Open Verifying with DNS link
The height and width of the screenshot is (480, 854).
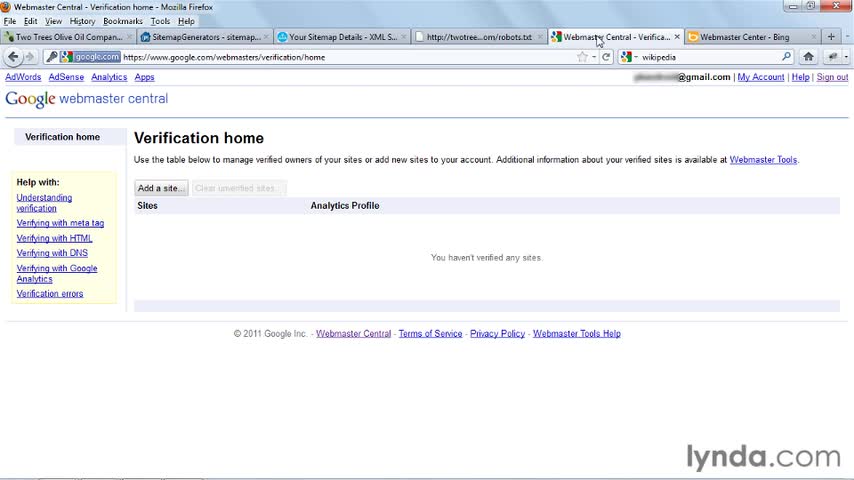[x=52, y=253]
